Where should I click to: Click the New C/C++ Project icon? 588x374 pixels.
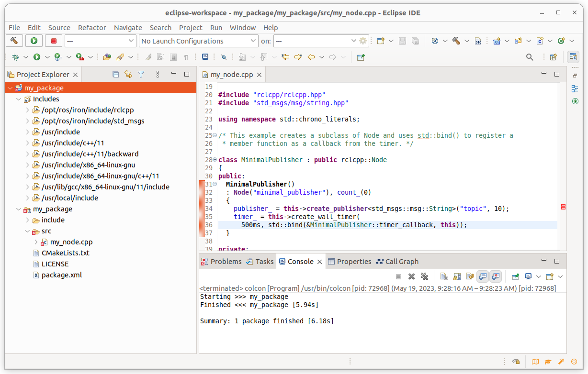coord(496,41)
